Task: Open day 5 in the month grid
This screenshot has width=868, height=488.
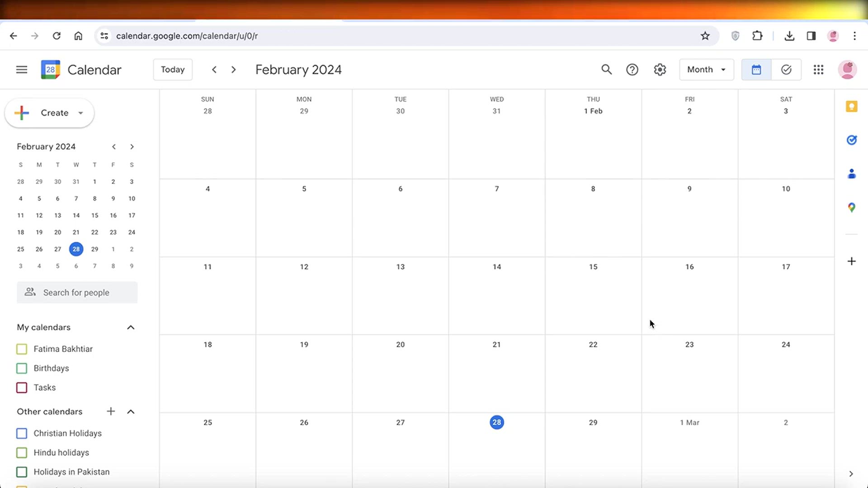Action: coord(304,189)
